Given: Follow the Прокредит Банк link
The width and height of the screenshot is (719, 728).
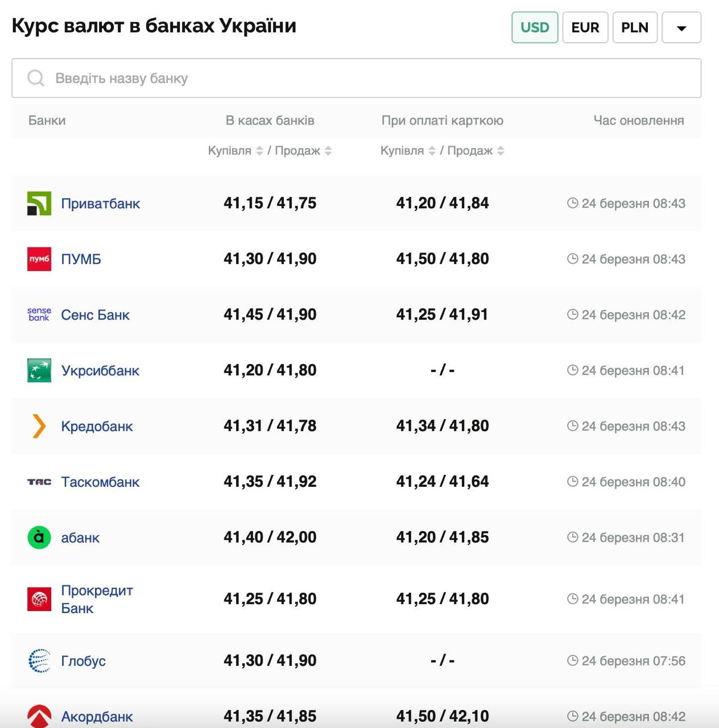Looking at the screenshot, I should pos(97,599).
